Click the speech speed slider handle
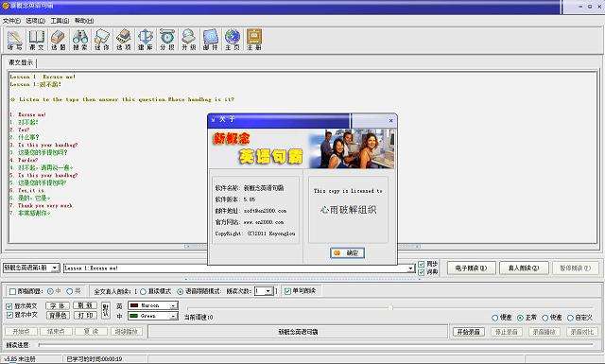This screenshot has width=605, height=364. pos(390,307)
